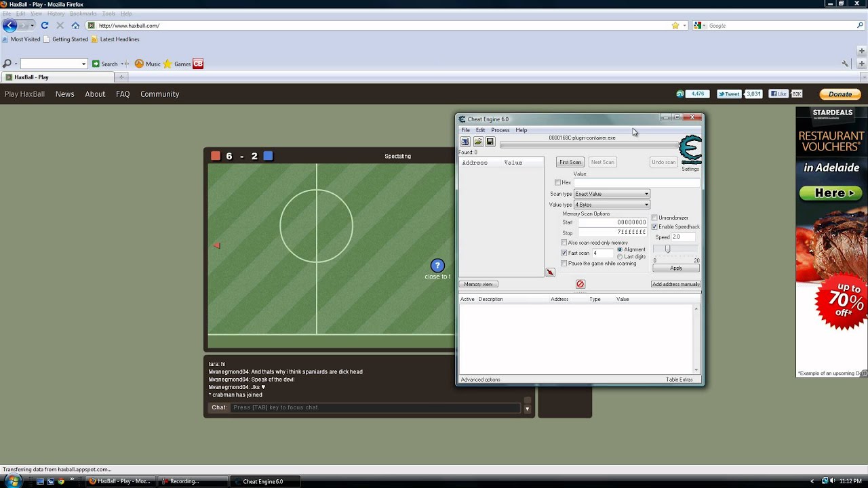The width and height of the screenshot is (868, 488).
Task: Click the Firefox back arrow button
Action: click(9, 26)
